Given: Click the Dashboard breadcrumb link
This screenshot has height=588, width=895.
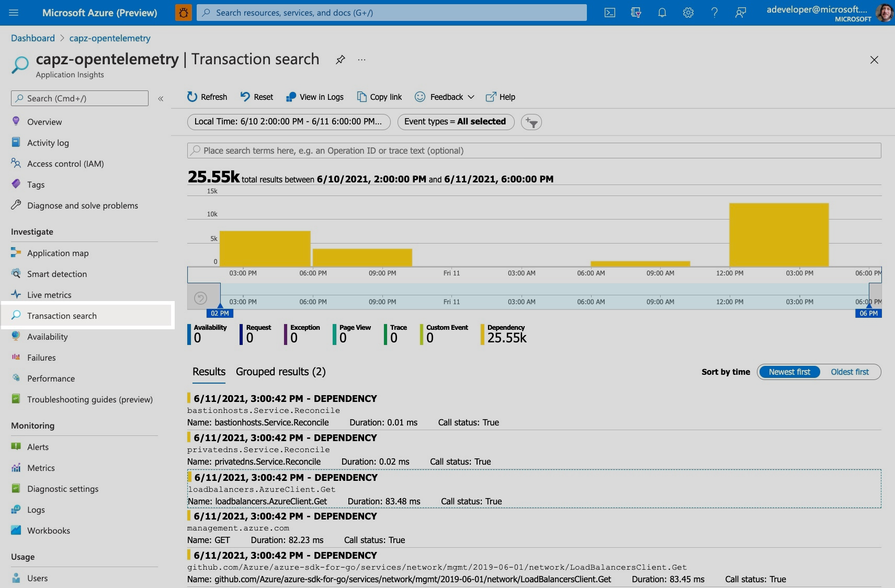Looking at the screenshot, I should coord(33,38).
